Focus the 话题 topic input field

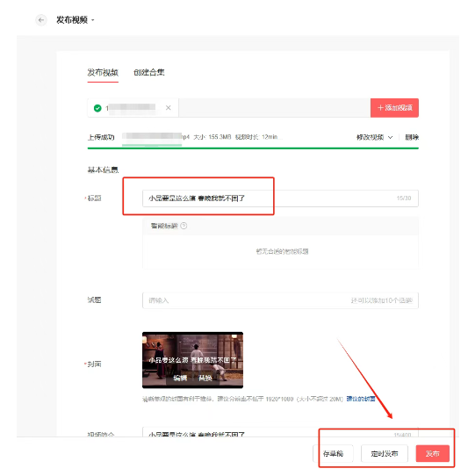[280, 300]
